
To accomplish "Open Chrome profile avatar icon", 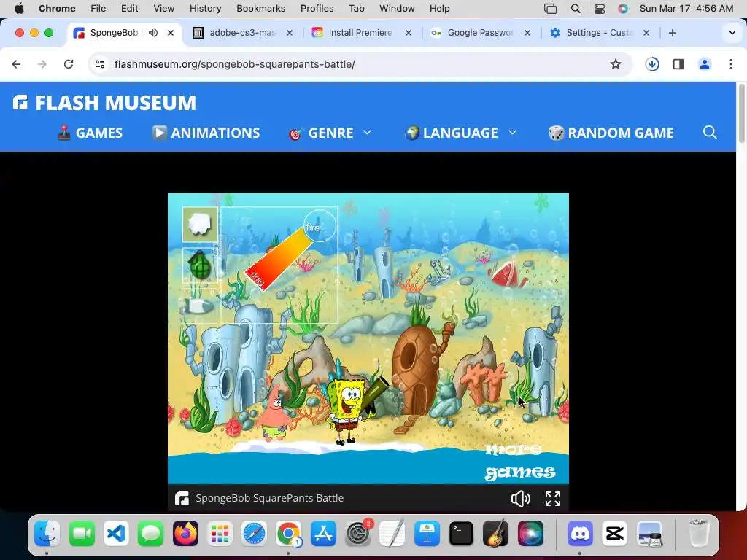I will pyautogui.click(x=705, y=64).
